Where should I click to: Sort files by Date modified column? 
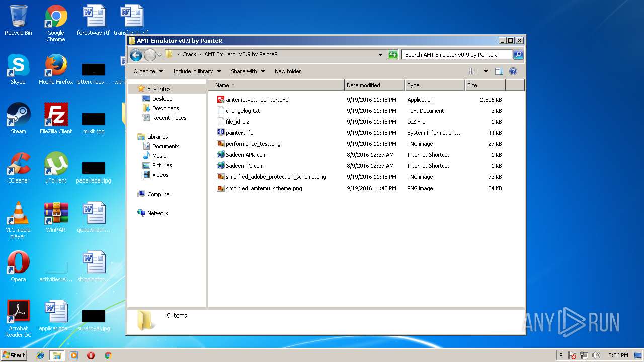point(374,85)
